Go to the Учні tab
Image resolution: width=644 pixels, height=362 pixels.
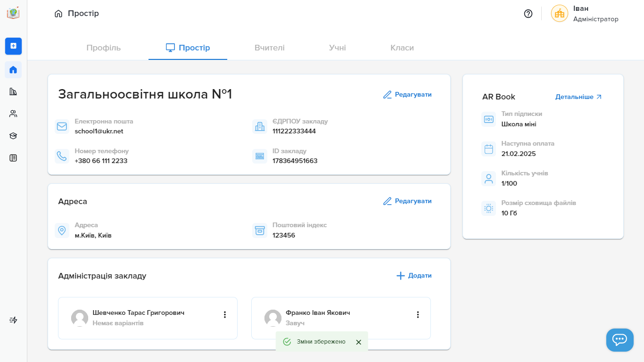tap(338, 48)
